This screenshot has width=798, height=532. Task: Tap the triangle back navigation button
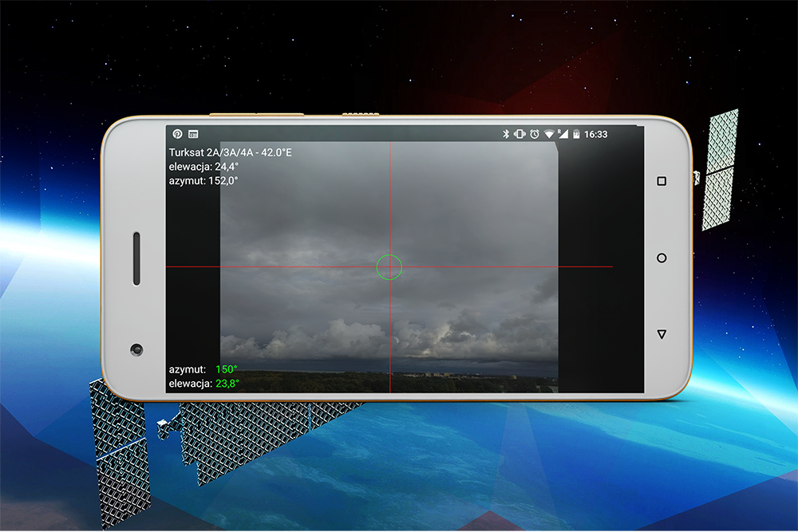662,334
